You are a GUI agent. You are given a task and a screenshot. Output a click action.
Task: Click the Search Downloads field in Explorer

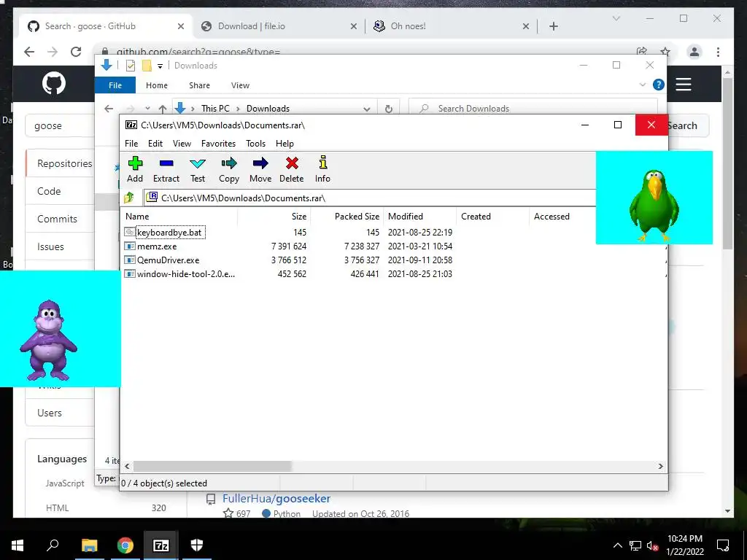click(x=533, y=109)
